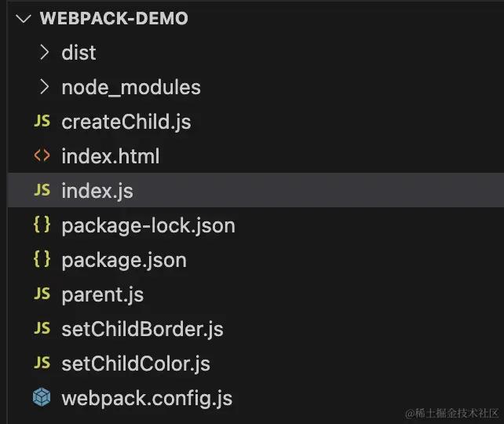504x424 pixels.
Task: Click the webpack cube icon
Action: point(42,397)
